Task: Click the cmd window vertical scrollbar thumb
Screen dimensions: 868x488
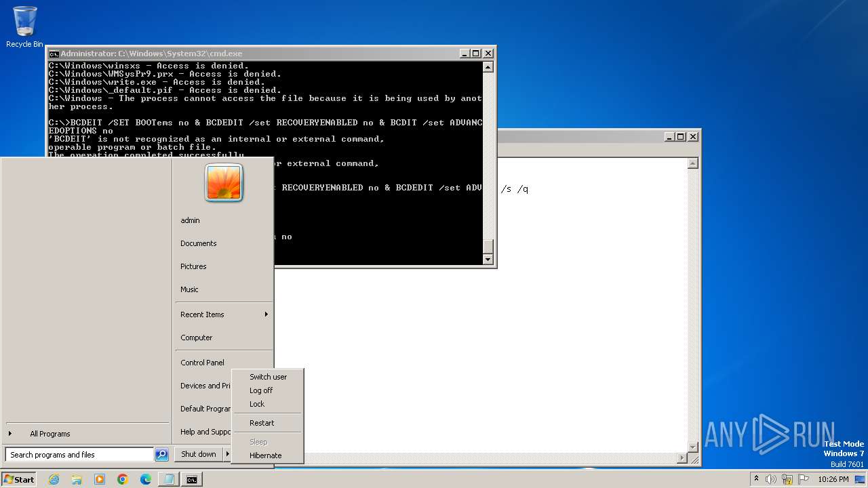Action: (488, 247)
